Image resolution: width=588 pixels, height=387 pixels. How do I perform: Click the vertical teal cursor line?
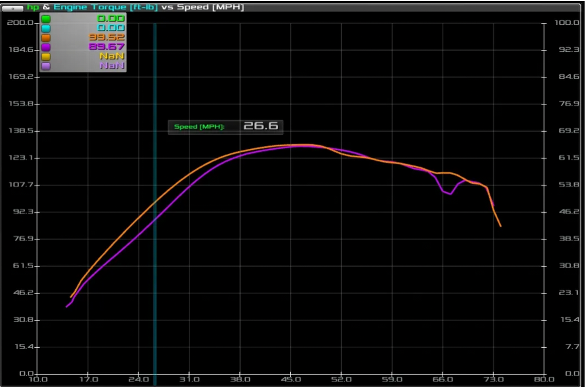154,203
